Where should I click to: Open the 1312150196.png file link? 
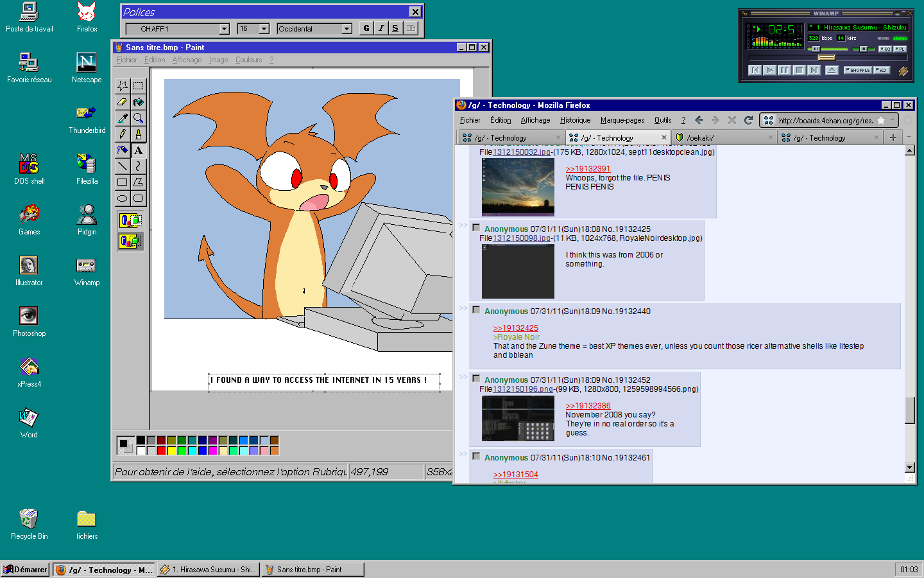(522, 389)
